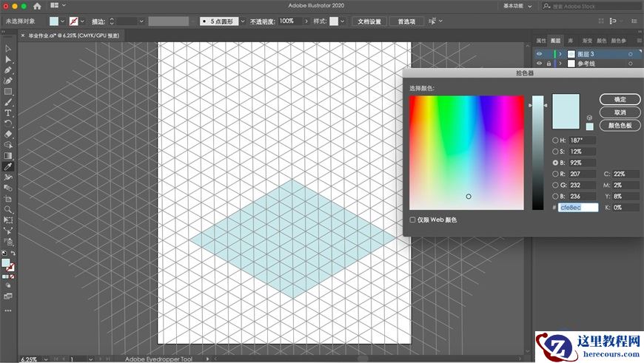
Task: Switch to the 颜色参 tab
Action: (x=618, y=41)
